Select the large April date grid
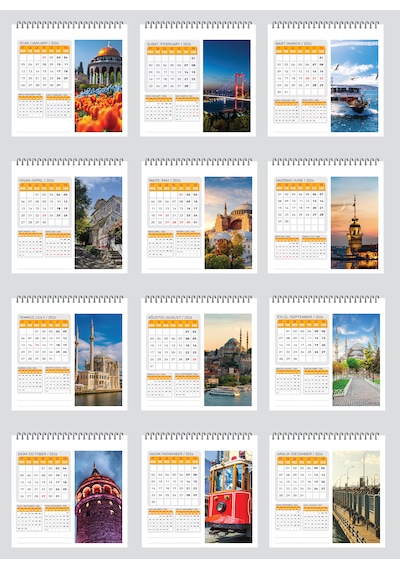 44,209
